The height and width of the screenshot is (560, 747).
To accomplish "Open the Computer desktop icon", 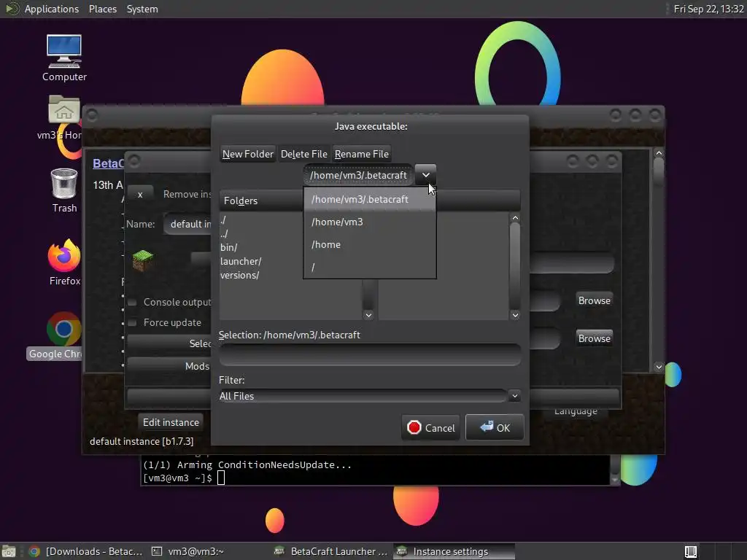I will pos(64,58).
